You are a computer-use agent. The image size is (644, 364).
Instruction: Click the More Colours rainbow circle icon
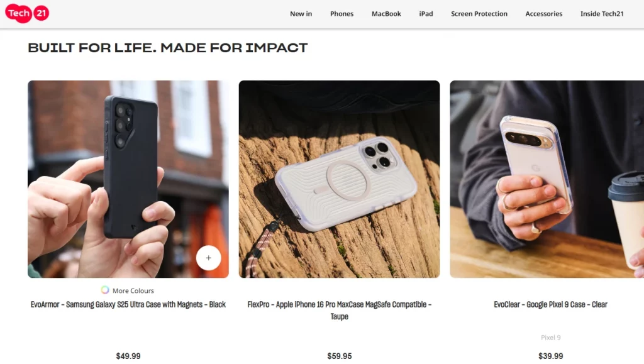105,290
